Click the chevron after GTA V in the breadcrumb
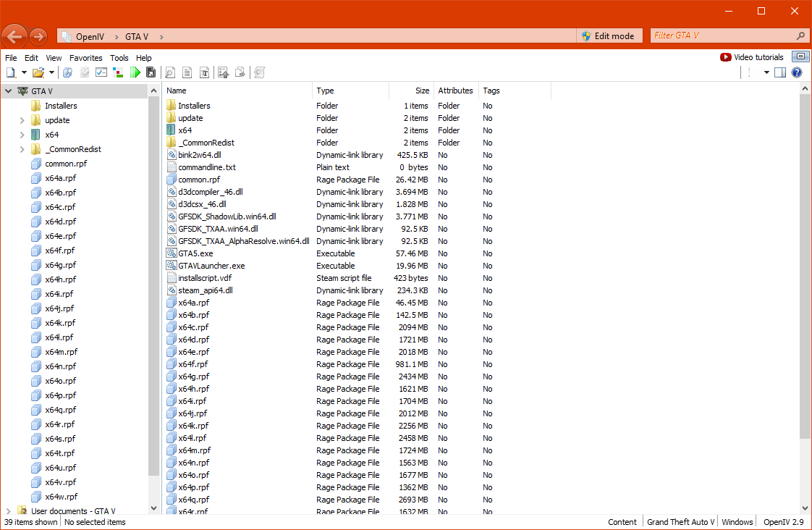812x530 pixels. 161,37
